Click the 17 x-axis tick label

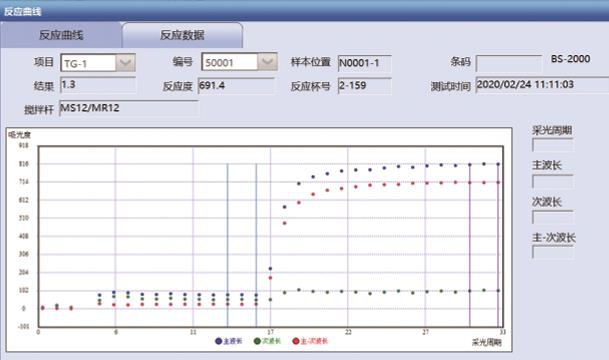click(x=270, y=332)
